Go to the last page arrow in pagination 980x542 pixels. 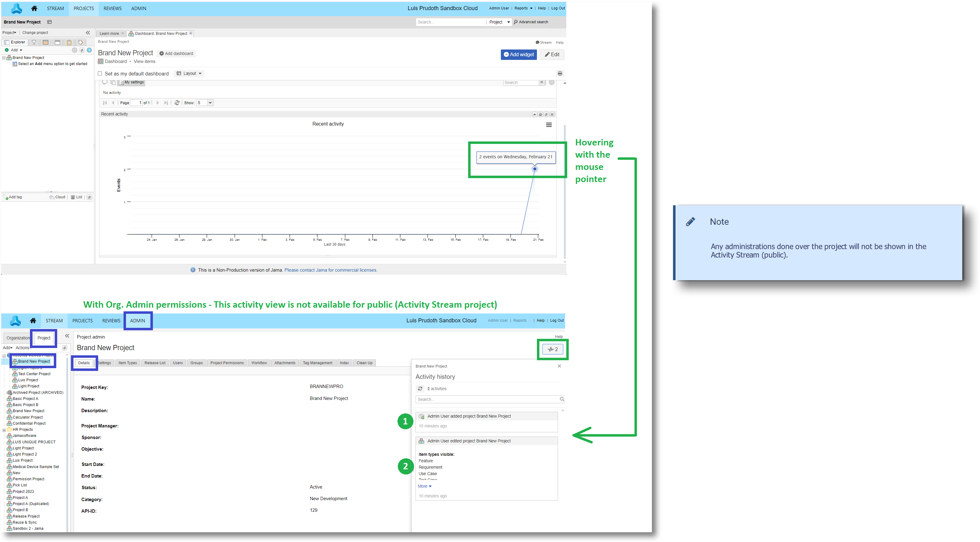(166, 103)
